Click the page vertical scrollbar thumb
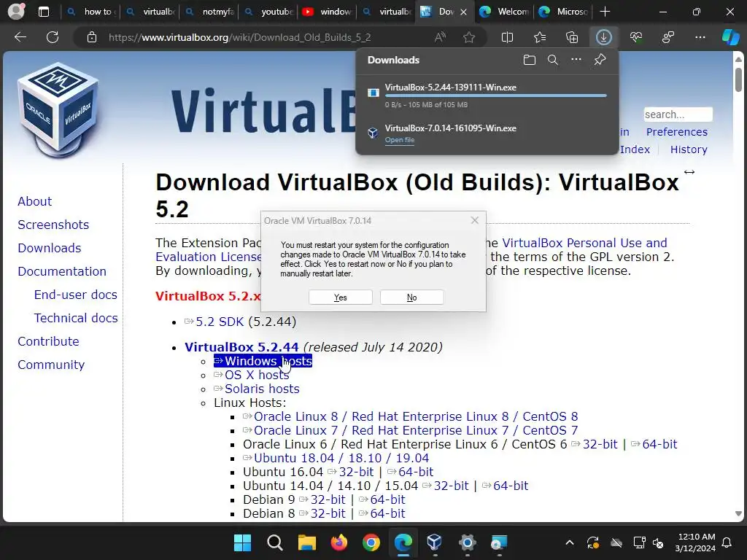The image size is (747, 560). [738, 79]
